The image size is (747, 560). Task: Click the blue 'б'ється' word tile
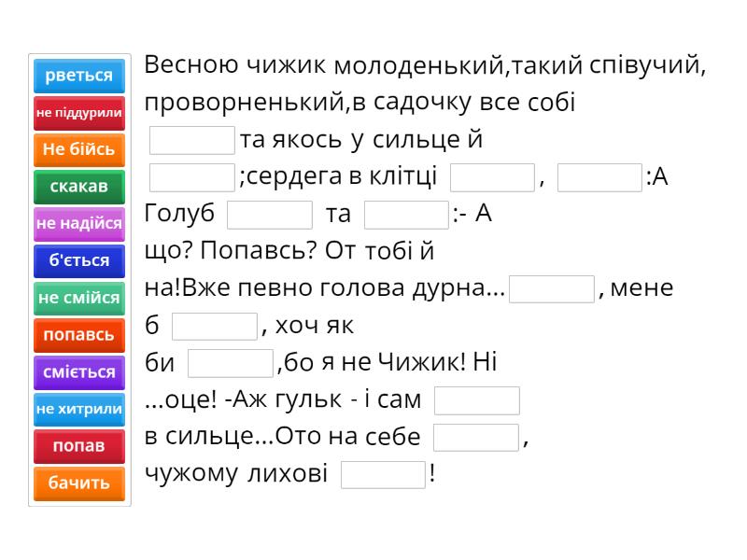pos(79,260)
